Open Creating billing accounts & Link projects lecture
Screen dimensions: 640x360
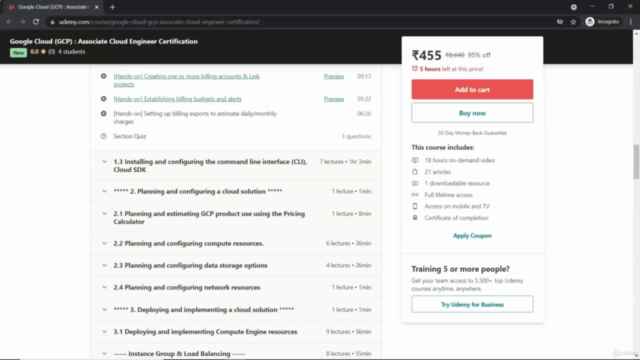(187, 80)
